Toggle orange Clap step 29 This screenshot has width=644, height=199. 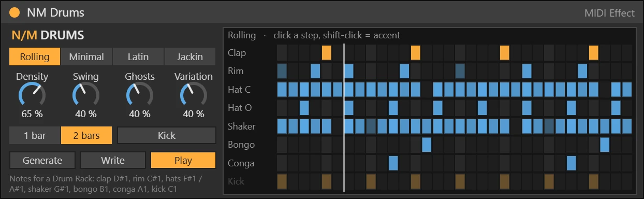[594, 53]
